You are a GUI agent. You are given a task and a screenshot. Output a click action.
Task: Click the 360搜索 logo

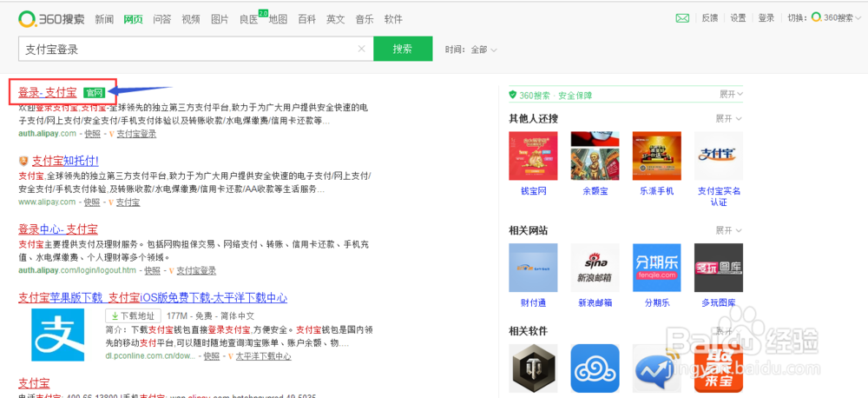51,19
